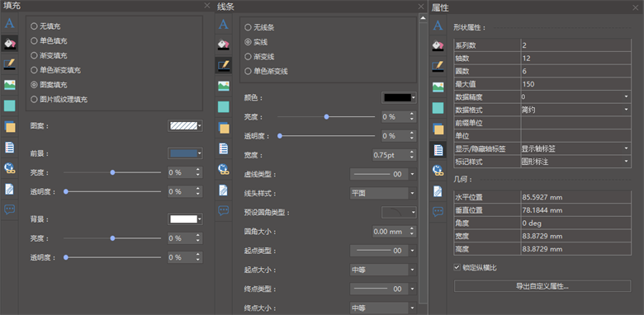This screenshot has height=315, width=644.
Task: Open line pencil icon in 填充 sidebar
Action: click(9, 64)
